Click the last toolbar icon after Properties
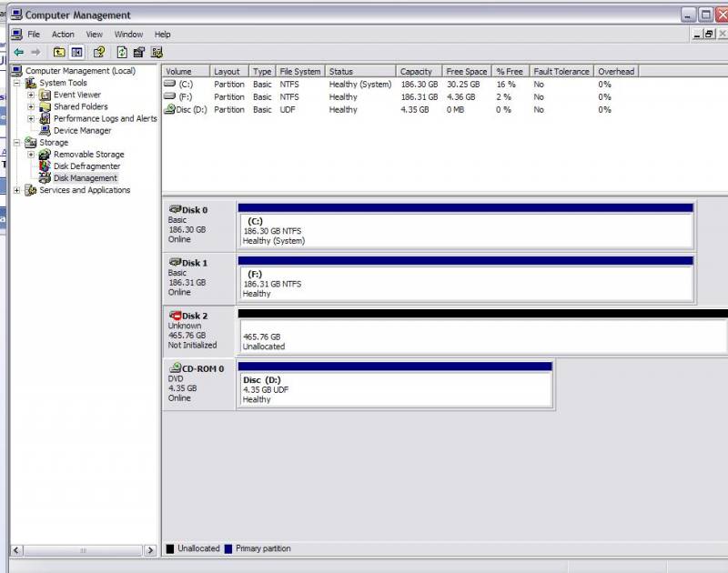The height and width of the screenshot is (573, 728). coord(157,53)
